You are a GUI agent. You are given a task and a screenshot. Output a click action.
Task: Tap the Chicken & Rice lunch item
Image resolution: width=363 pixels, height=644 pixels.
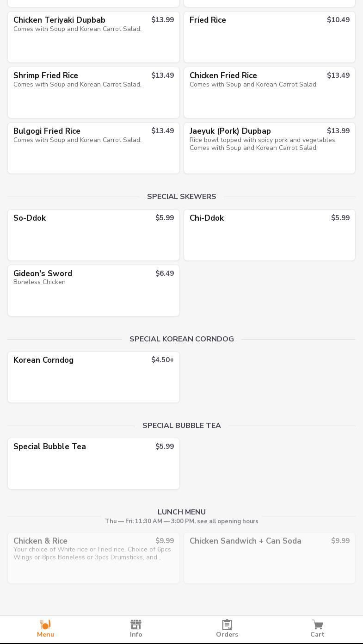pyautogui.click(x=93, y=558)
